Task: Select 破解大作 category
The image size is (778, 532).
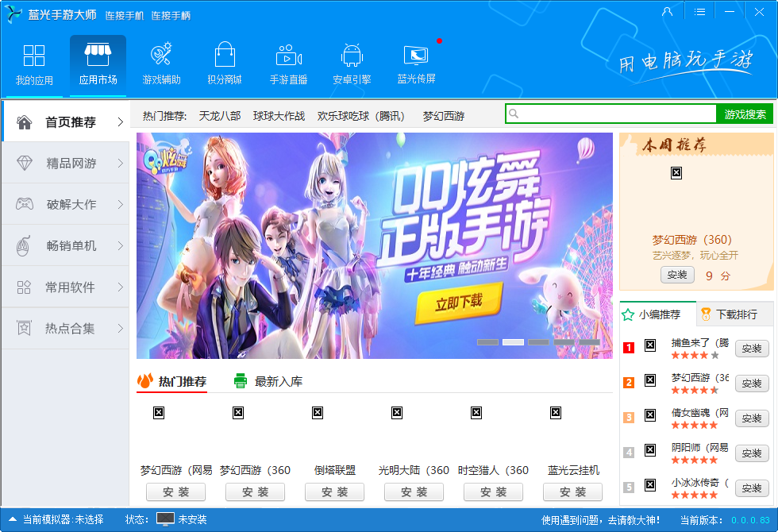Action: 65,204
